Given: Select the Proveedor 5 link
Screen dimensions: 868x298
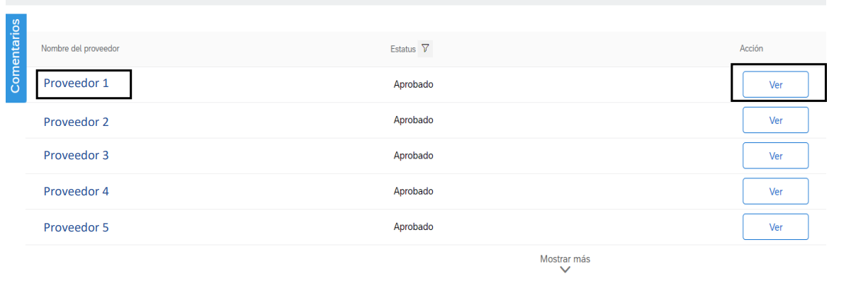Looking at the screenshot, I should pyautogui.click(x=77, y=227).
